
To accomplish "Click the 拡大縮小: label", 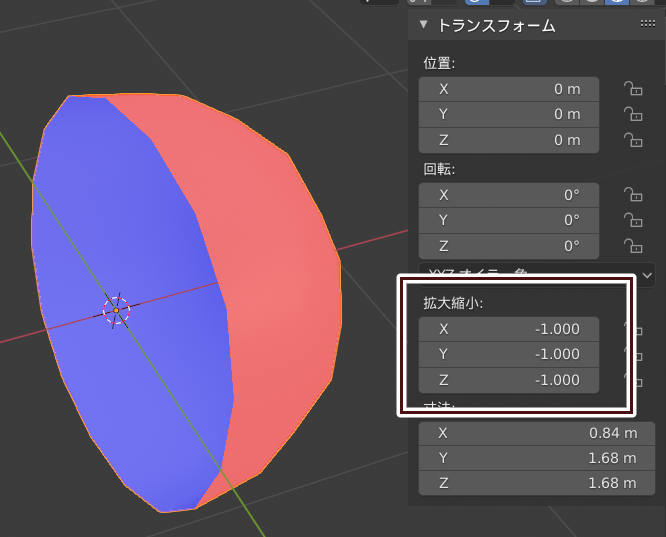I will [x=453, y=303].
